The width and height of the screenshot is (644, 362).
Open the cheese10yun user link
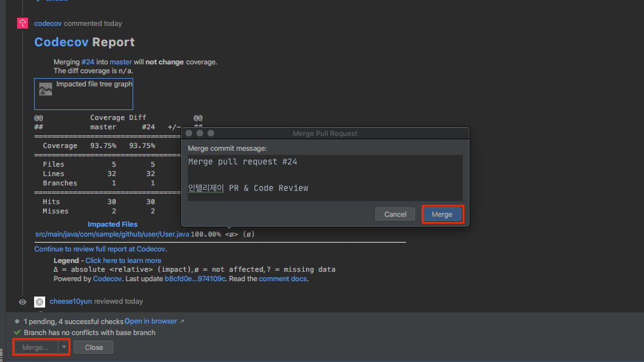pos(70,301)
